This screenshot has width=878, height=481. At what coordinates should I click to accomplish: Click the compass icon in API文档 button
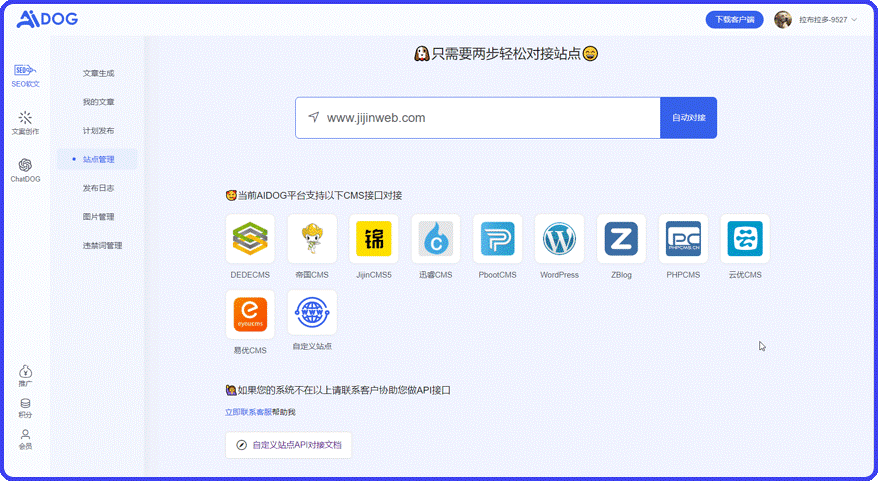point(241,445)
